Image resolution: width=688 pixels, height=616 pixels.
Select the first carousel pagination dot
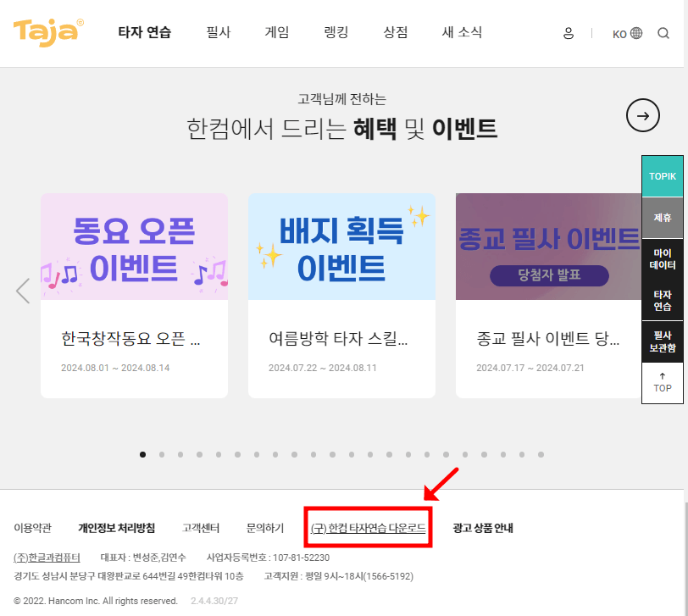point(142,454)
